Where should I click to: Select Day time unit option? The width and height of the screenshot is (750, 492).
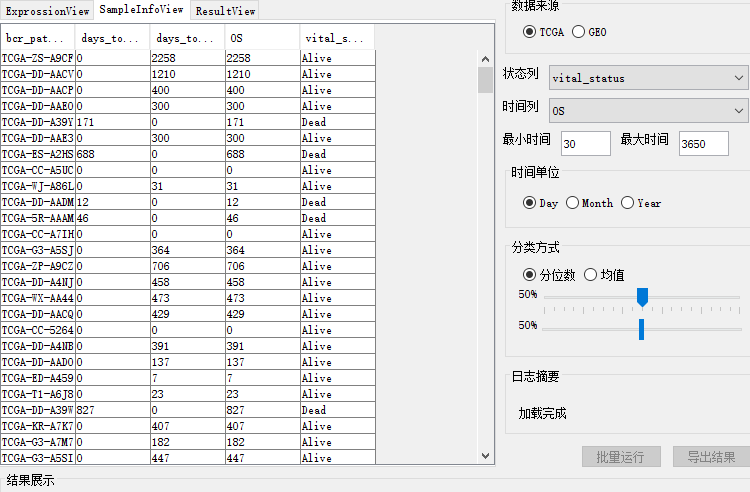tap(530, 203)
